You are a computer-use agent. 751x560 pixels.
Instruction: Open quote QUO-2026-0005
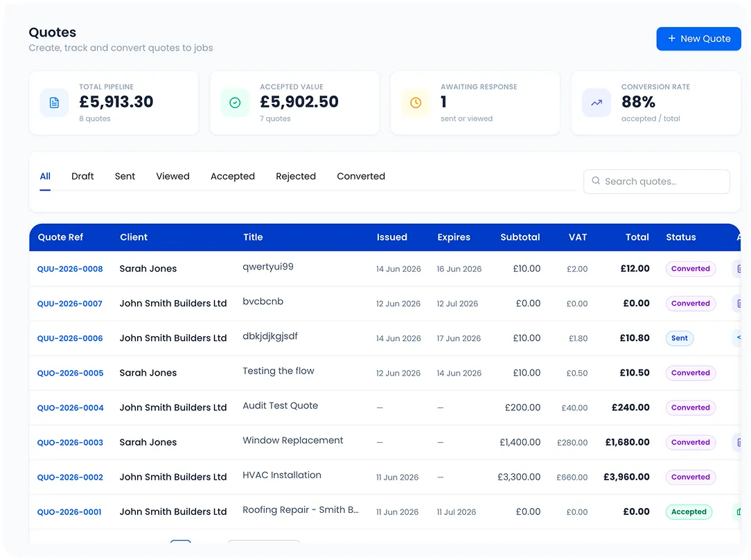71,373
